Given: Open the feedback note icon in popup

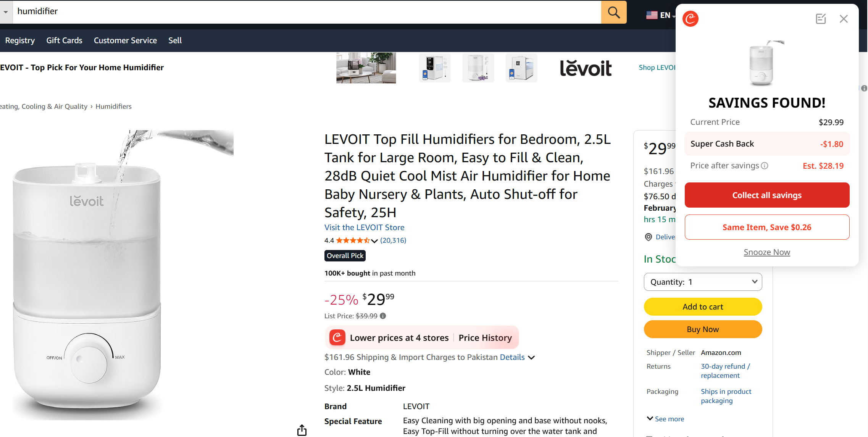Looking at the screenshot, I should (x=821, y=19).
